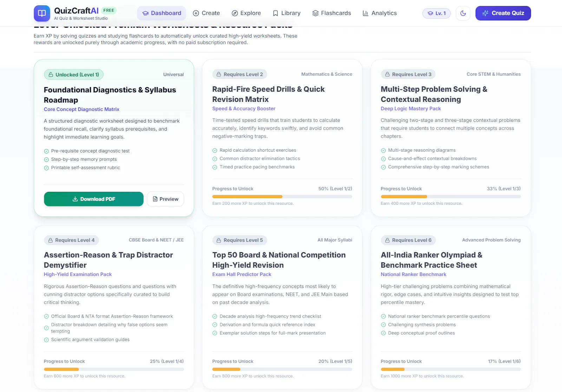
Task: Download the Foundational Diagnostics PDF
Action: (x=94, y=199)
